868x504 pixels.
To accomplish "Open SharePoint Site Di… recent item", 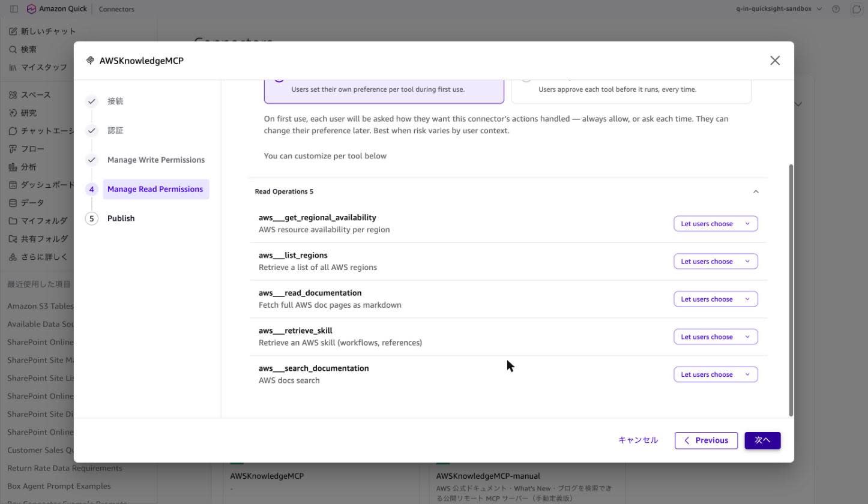I will pos(40,414).
